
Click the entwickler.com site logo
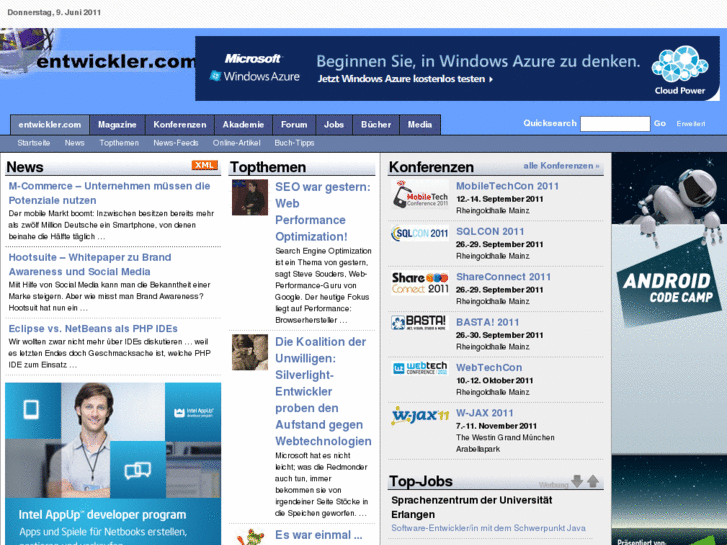click(98, 62)
